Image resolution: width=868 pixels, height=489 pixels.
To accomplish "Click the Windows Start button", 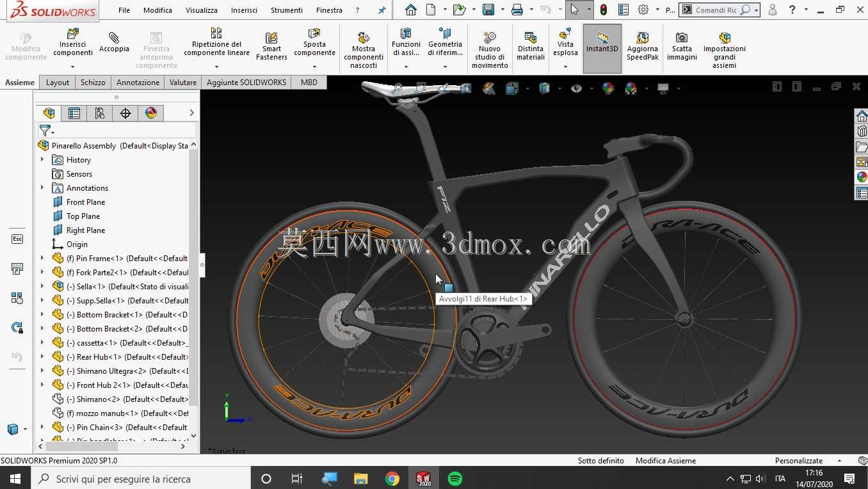I will pyautogui.click(x=15, y=479).
